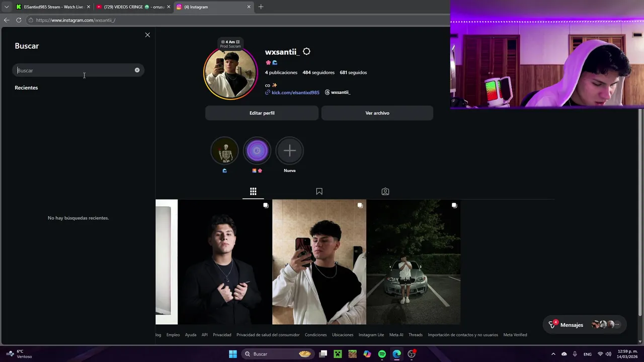Click Ubicaciones footer link
Viewport: 644px width, 362px height.
(x=343, y=335)
